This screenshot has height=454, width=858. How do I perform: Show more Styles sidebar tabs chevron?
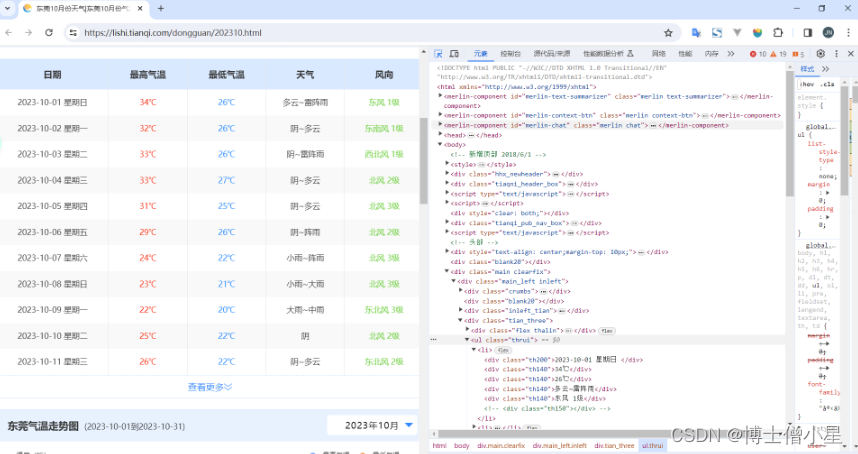[825, 69]
